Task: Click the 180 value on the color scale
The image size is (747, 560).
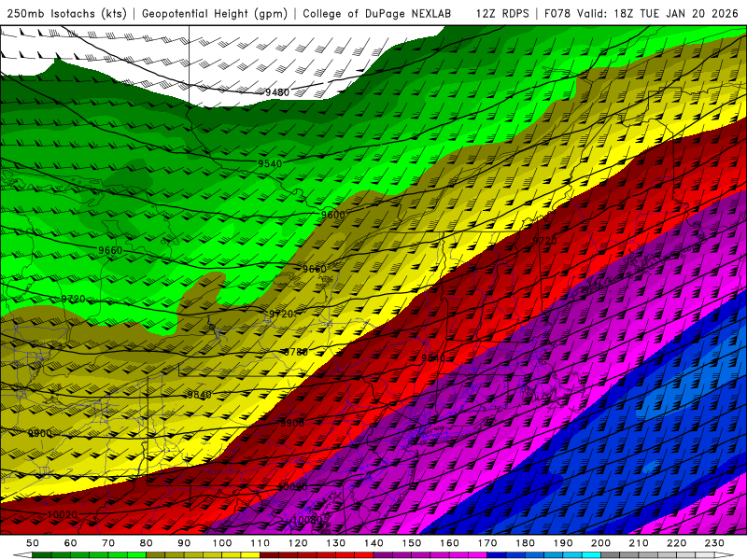Action: point(525,543)
